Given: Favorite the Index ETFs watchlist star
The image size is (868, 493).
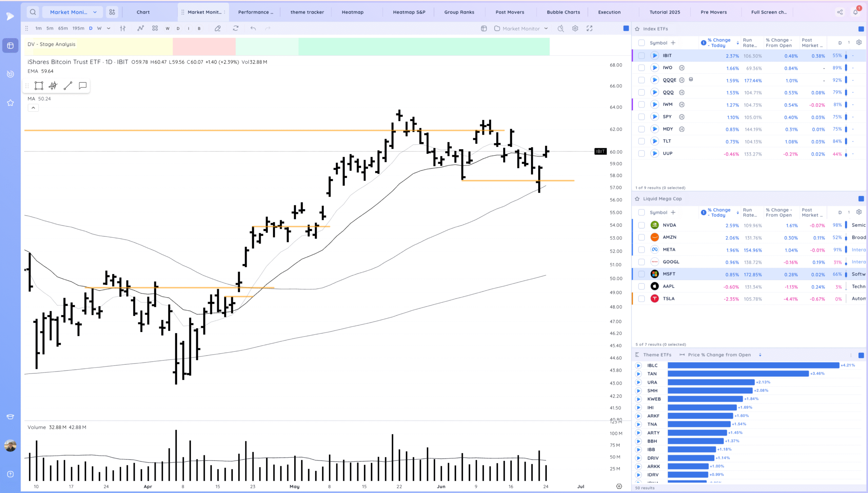Looking at the screenshot, I should 637,29.
